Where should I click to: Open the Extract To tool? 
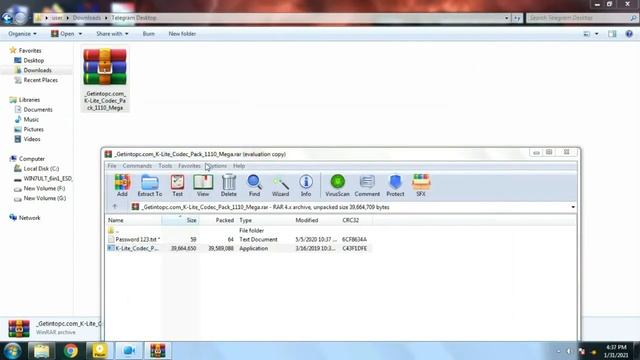pyautogui.click(x=150, y=186)
